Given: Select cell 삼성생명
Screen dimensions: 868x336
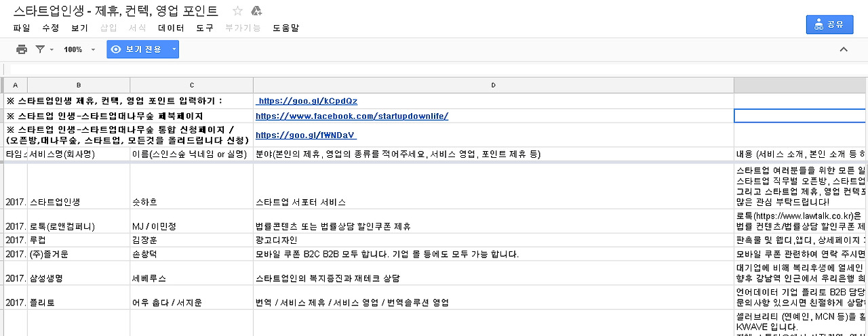Looking at the screenshot, I should click(79, 273).
